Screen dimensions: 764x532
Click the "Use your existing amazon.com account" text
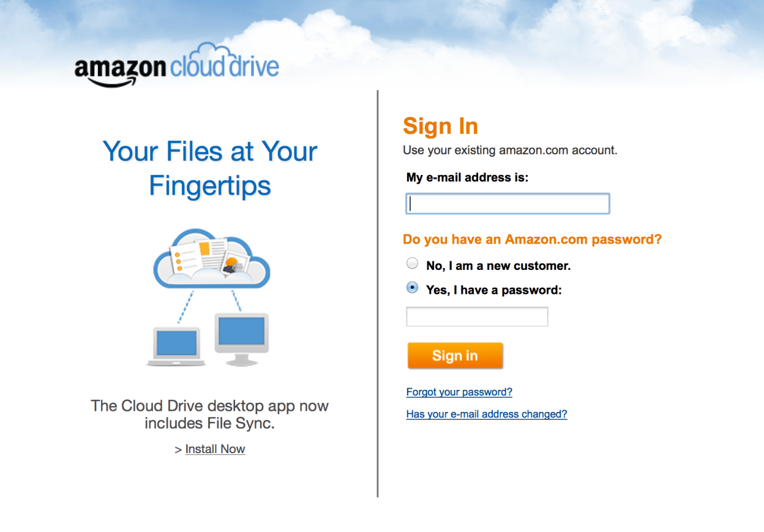(510, 150)
